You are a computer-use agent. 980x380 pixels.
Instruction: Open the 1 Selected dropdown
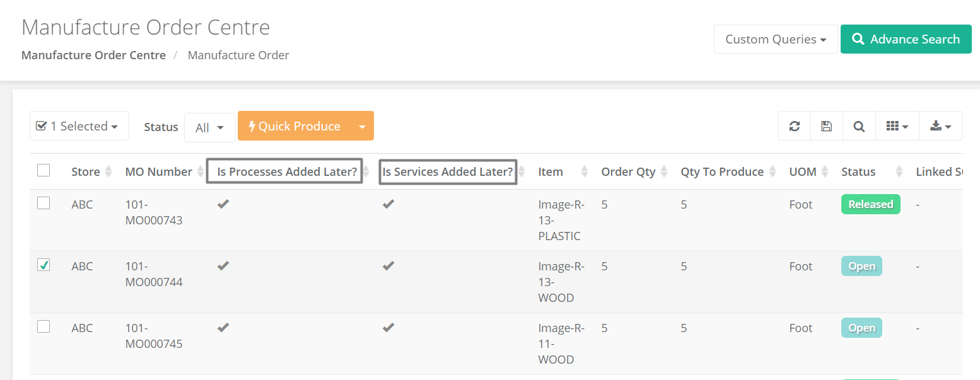pyautogui.click(x=79, y=126)
